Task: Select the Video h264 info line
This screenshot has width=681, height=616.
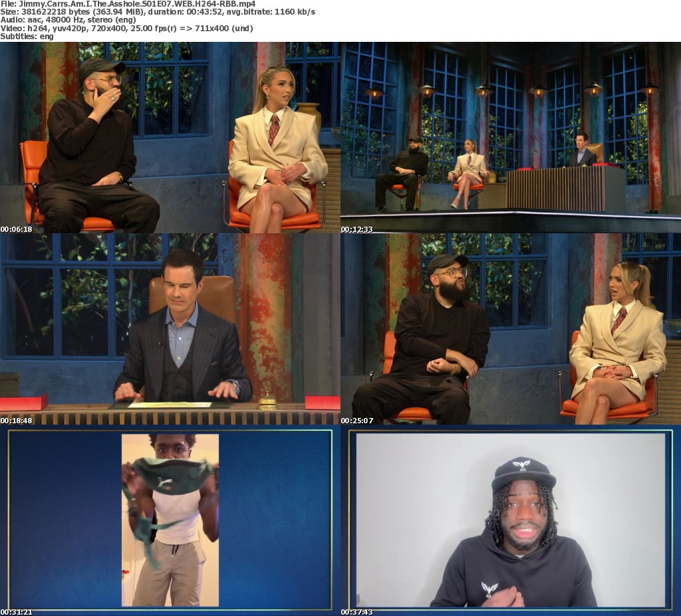Action: [x=126, y=28]
